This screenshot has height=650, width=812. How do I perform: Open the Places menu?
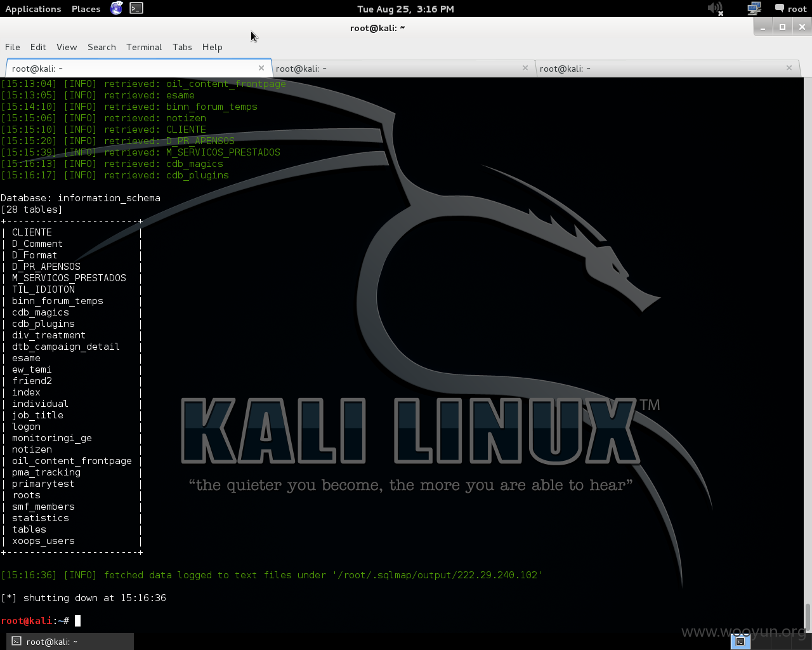coord(86,9)
